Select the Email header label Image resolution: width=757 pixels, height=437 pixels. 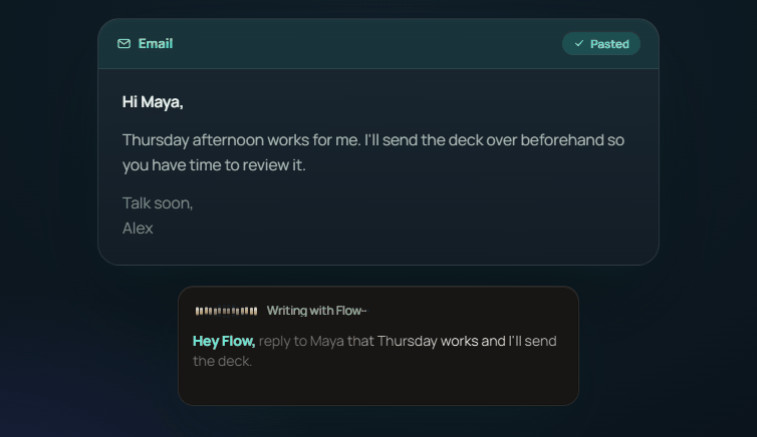155,44
